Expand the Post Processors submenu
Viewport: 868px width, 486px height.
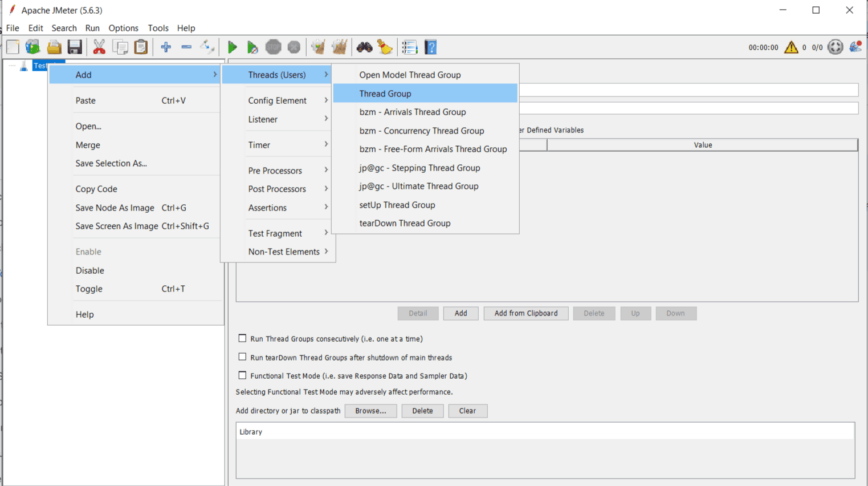(x=278, y=189)
